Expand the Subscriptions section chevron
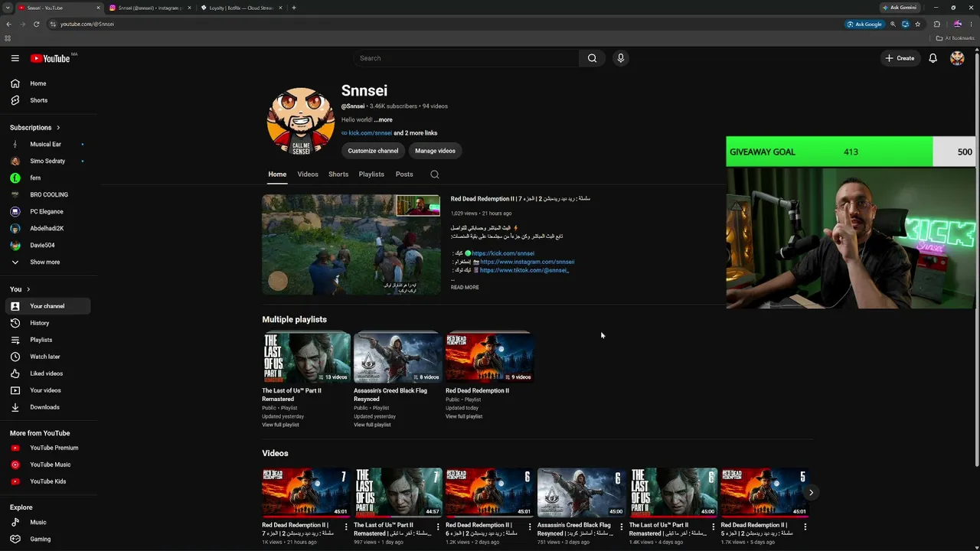 point(57,128)
